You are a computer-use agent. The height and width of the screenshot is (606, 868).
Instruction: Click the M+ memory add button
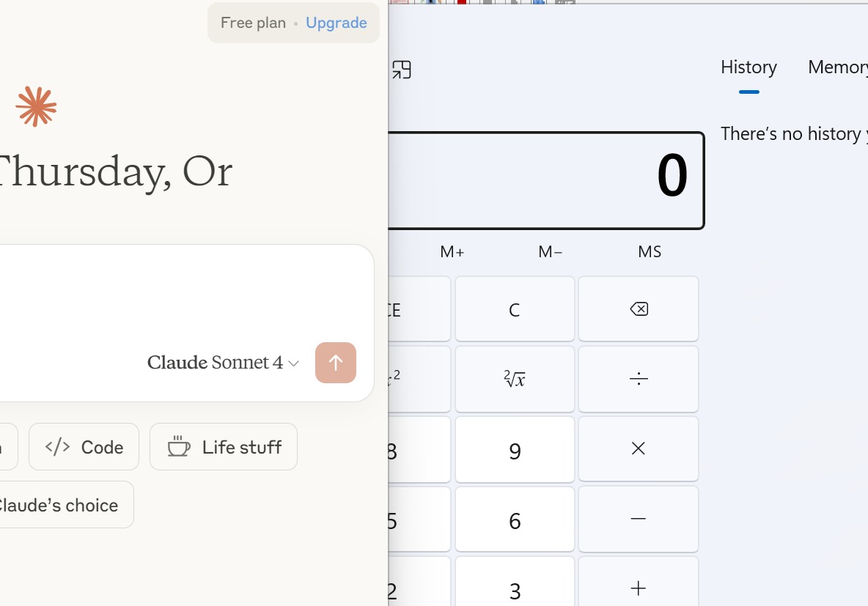(x=452, y=252)
